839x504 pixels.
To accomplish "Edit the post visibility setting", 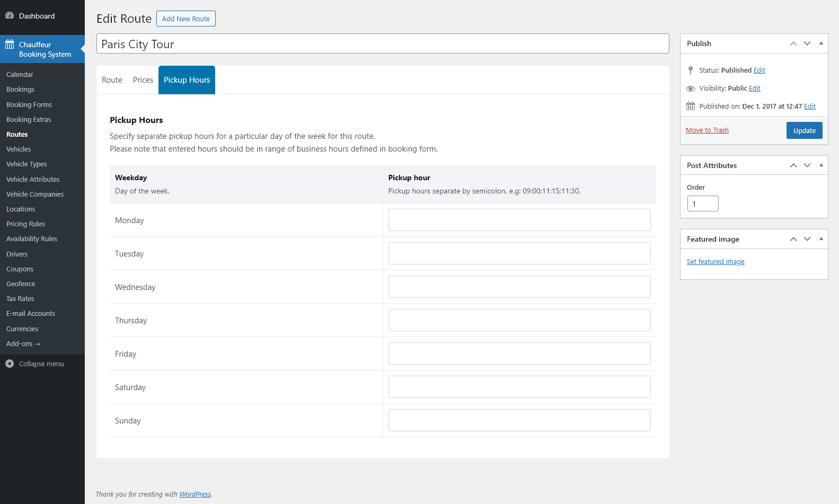I will coord(755,89).
